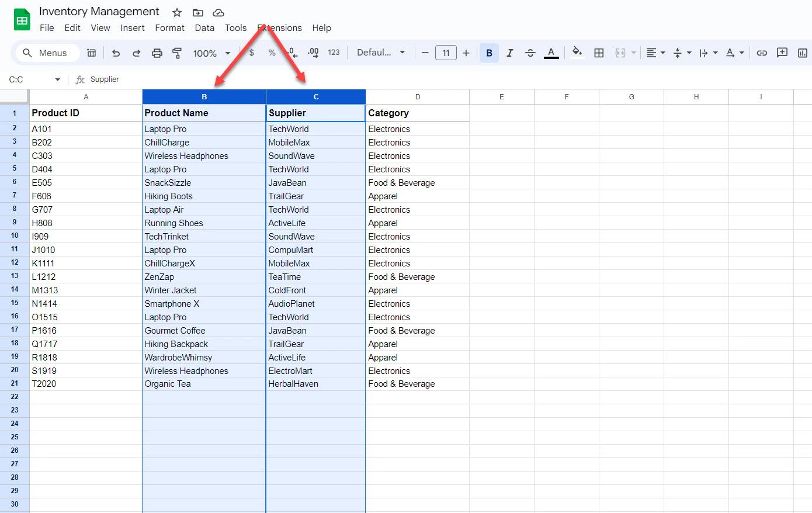
Task: Decrease the font size with minus
Action: click(425, 53)
